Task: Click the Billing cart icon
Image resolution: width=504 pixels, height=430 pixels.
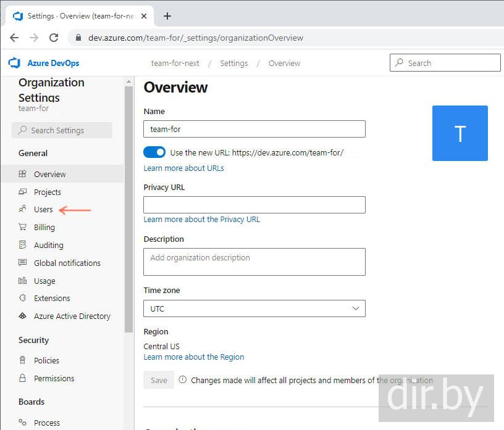Action: click(23, 227)
